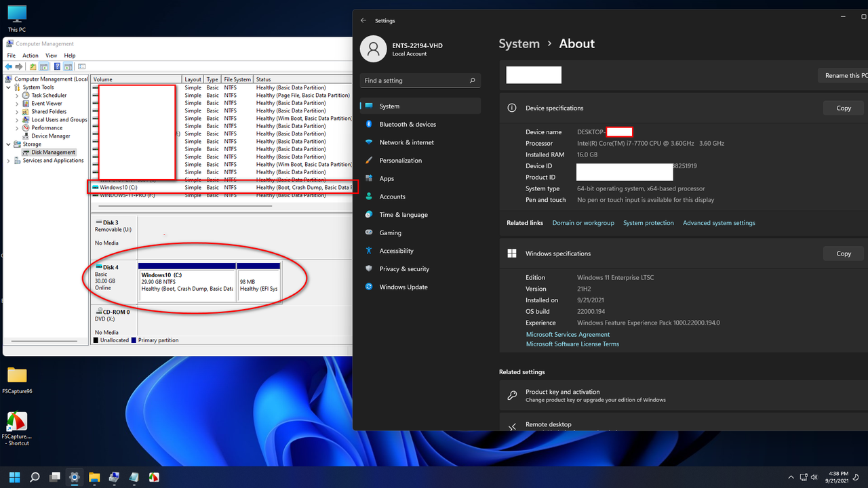Click the CD-ROM 0 DVD label

coord(114,321)
